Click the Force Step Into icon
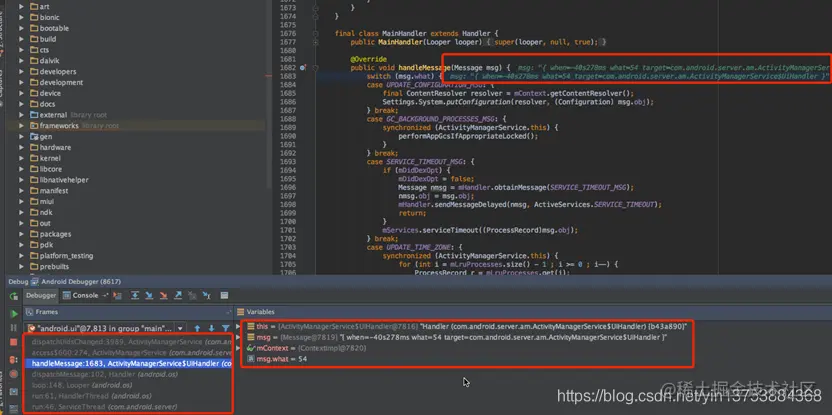Viewport: 832px width, 415px height. (x=163, y=295)
